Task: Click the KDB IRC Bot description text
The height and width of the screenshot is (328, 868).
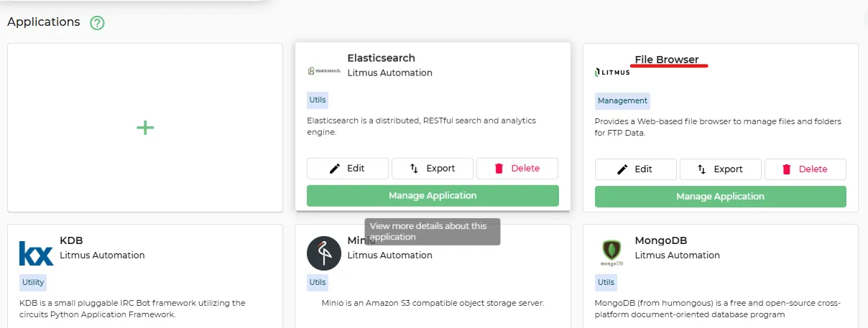Action: point(132,309)
